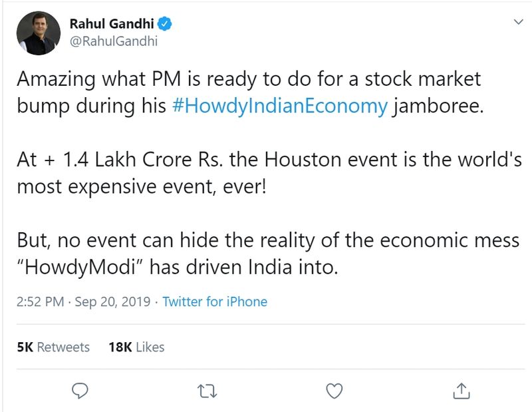Screen dimensions: 532x412
Task: Click the tweet's first line starting with Amazing
Action: (248, 79)
